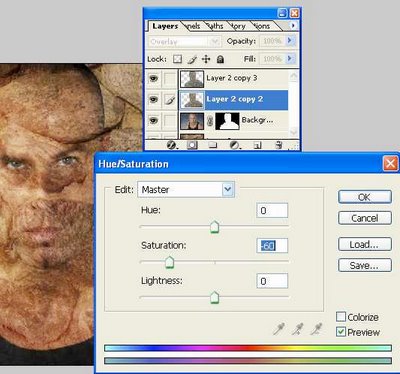This screenshot has width=400, height=374.
Task: Create a new adjustment layer
Action: point(235,145)
